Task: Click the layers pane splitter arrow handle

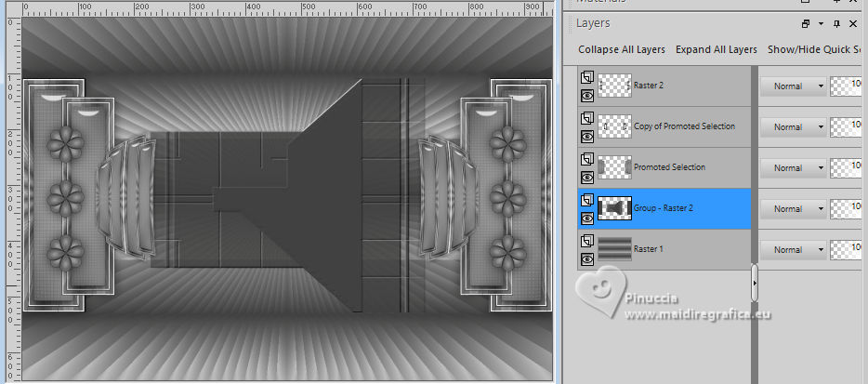Action: coord(755,283)
